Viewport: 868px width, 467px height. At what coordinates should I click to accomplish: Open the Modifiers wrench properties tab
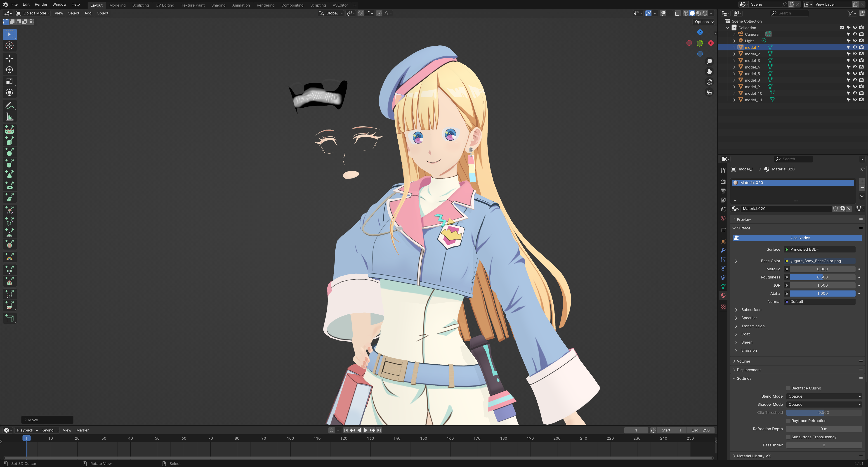723,250
